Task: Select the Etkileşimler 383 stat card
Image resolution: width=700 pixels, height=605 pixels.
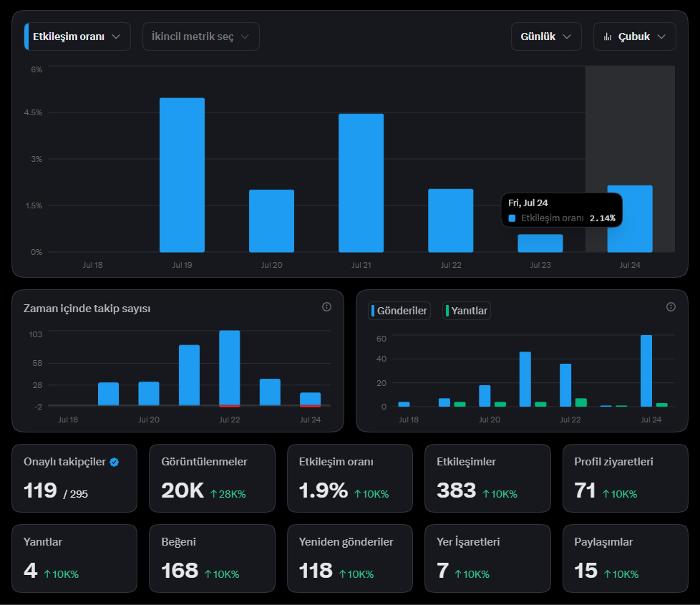Action: click(x=487, y=478)
